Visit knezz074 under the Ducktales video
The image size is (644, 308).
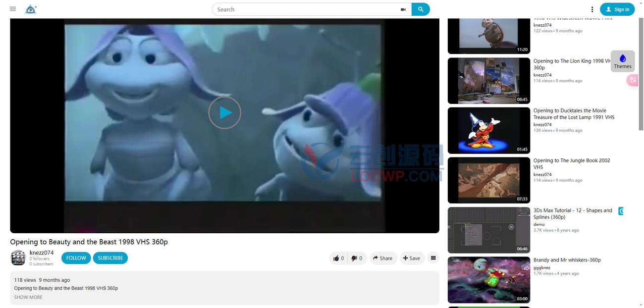542,124
